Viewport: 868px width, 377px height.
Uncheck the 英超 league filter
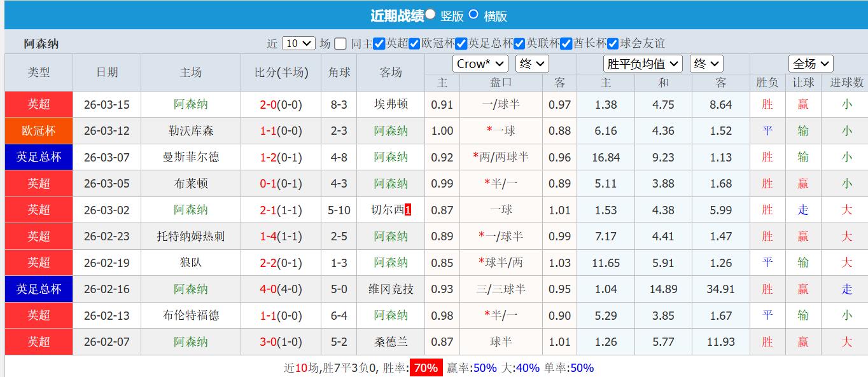point(380,45)
